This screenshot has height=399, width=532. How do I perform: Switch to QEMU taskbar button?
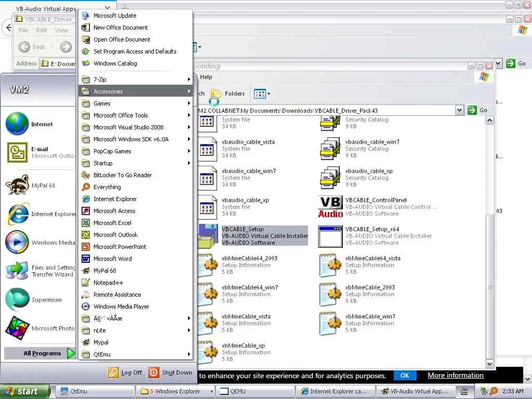(255, 392)
